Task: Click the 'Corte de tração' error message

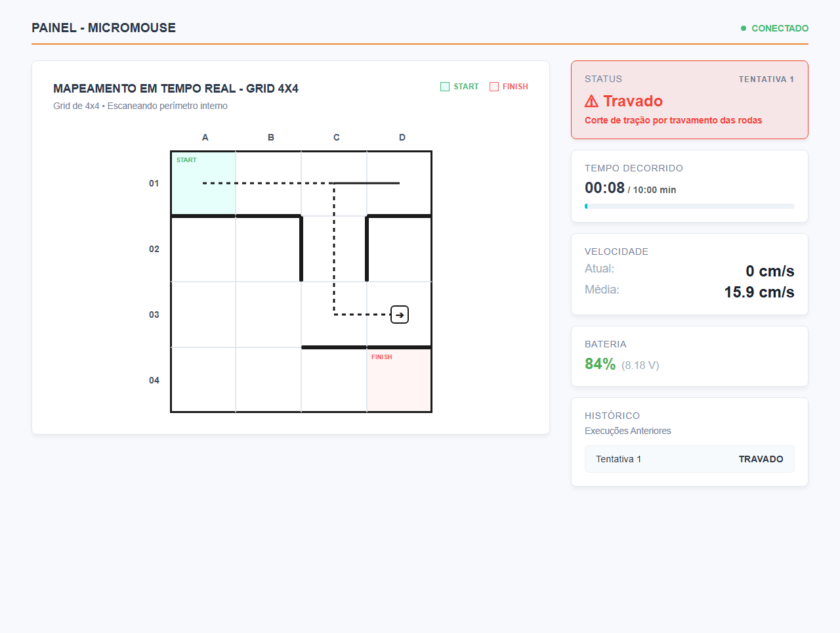Action: [x=673, y=120]
